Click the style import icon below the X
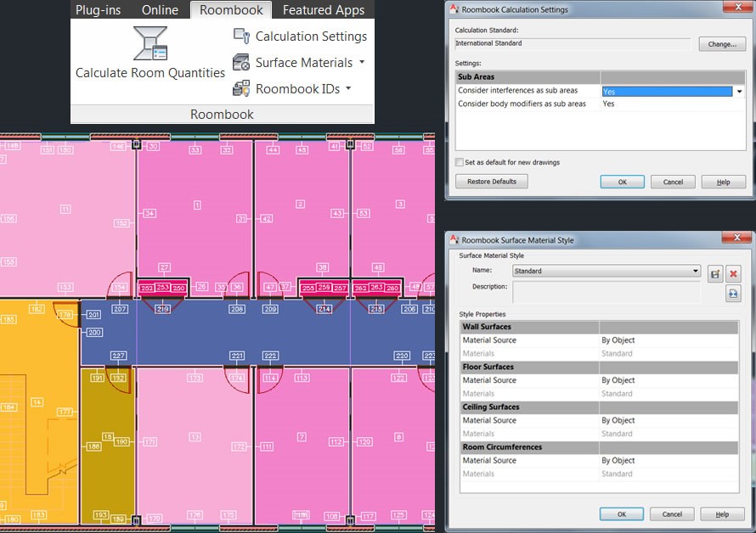This screenshot has width=756, height=533. click(x=733, y=293)
